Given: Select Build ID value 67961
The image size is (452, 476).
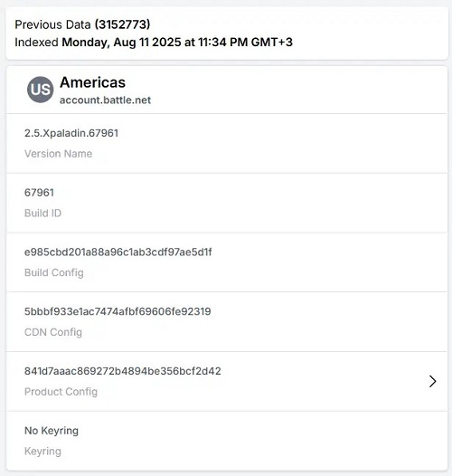Looking at the screenshot, I should tap(39, 193).
